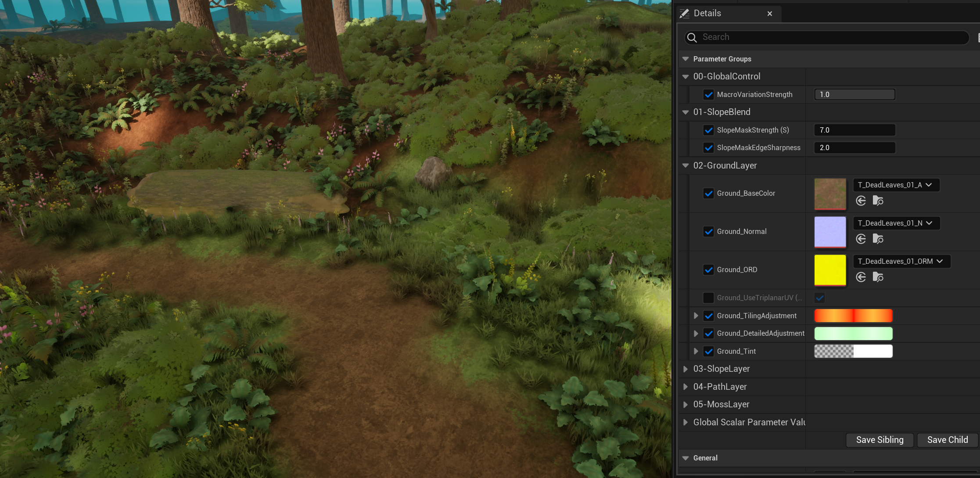Viewport: 980px width, 478px height.
Task: Expand the 03-SlopeLayer group
Action: point(686,369)
